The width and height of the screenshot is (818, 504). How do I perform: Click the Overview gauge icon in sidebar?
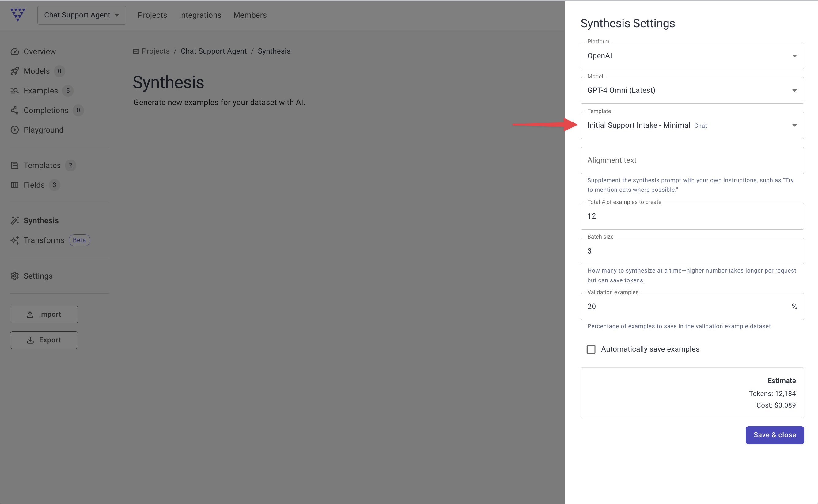tap(15, 52)
